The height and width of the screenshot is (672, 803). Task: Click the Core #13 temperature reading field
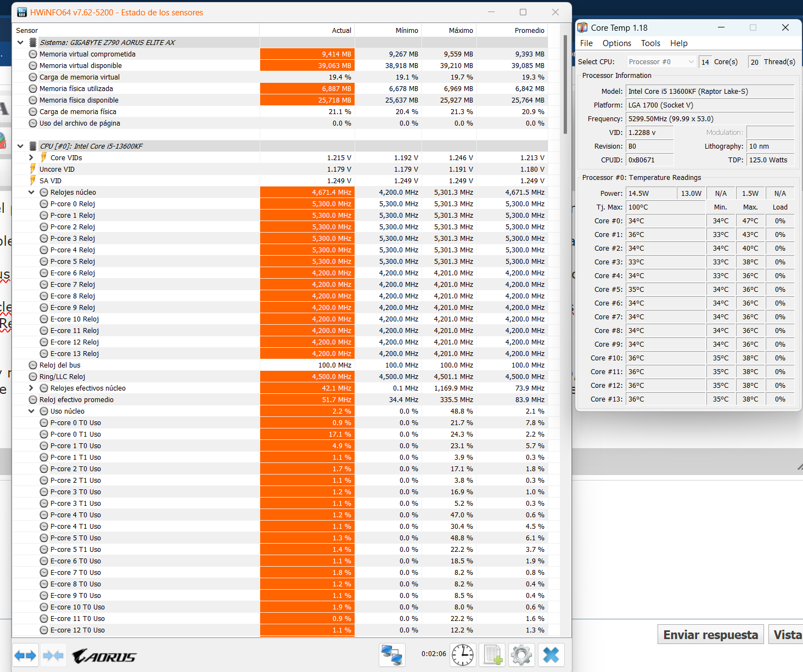click(x=665, y=399)
